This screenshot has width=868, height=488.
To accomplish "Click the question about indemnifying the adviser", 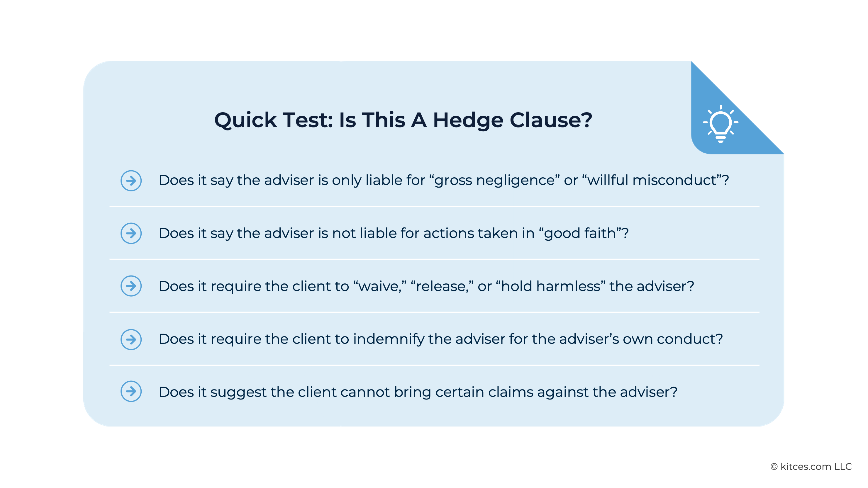I will 440,339.
